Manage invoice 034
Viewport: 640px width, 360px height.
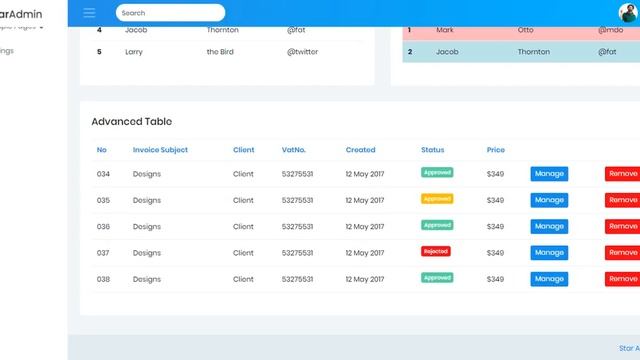[x=549, y=174]
